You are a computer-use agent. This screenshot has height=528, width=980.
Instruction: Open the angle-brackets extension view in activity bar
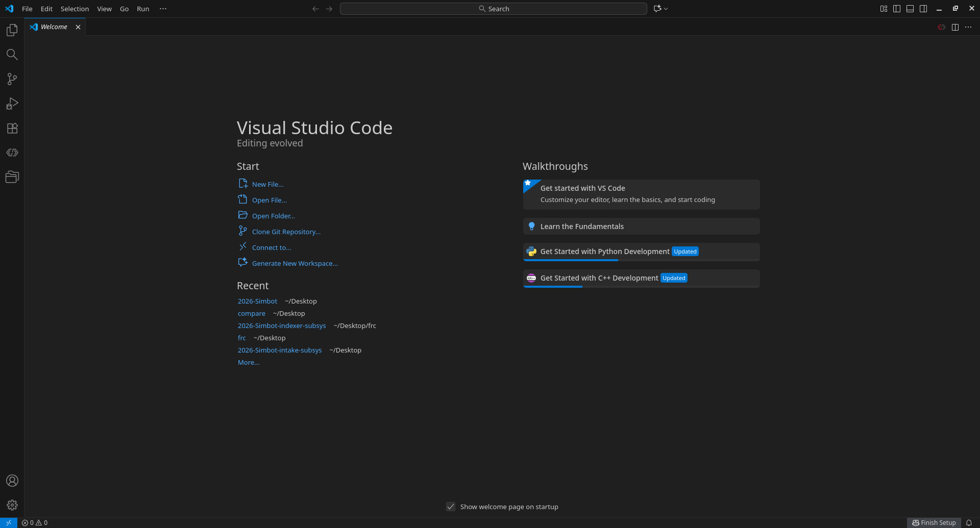(12, 153)
